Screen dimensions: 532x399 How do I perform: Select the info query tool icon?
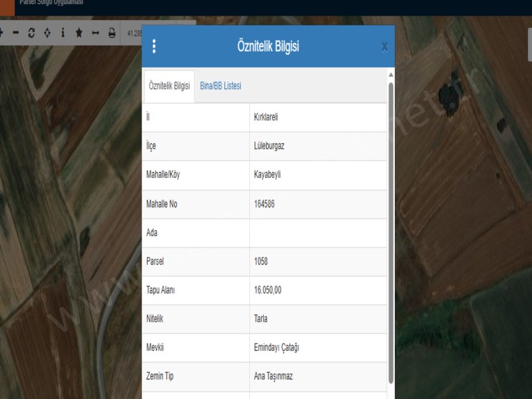[x=63, y=33]
